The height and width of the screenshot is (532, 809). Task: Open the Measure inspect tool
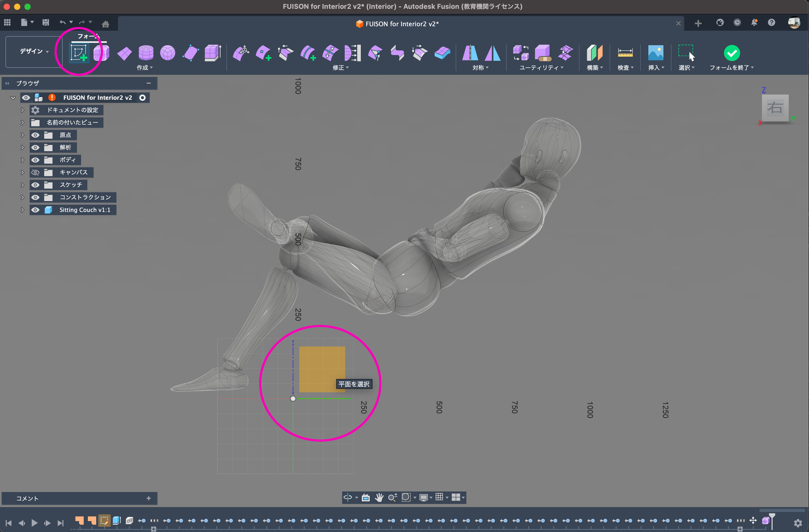coord(625,53)
